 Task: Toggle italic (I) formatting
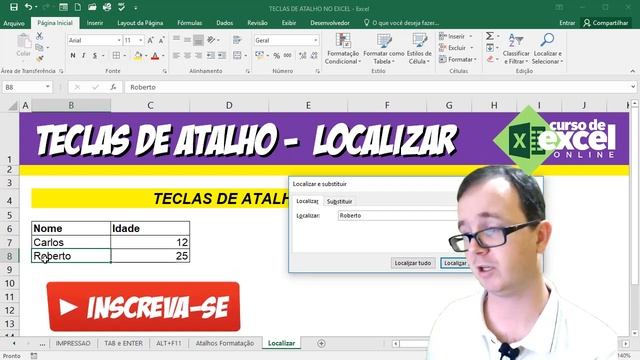click(x=84, y=56)
